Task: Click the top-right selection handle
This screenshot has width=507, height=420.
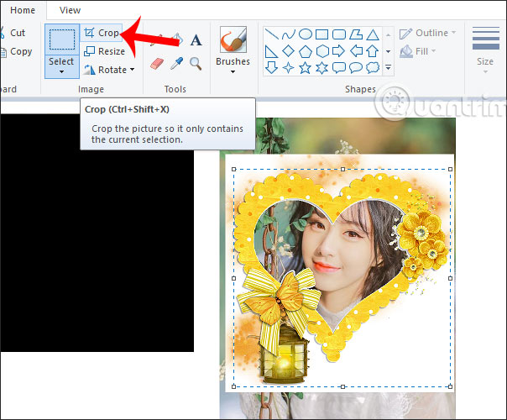Action: (x=451, y=169)
